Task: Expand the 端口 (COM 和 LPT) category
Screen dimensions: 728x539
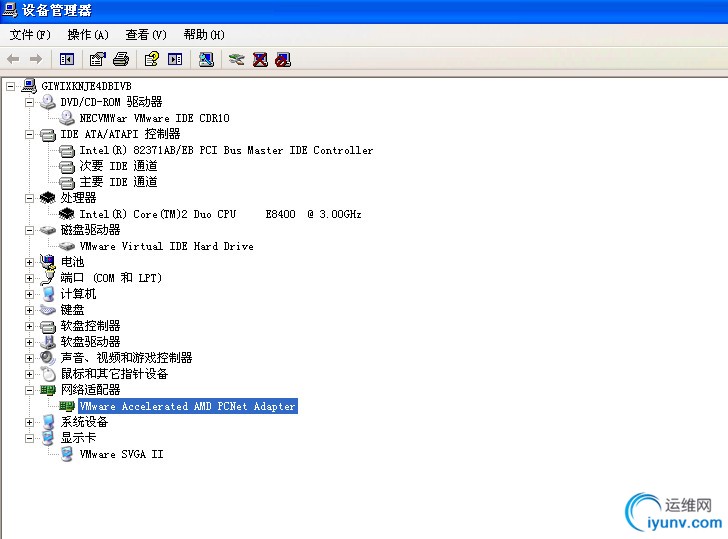Action: click(x=29, y=278)
